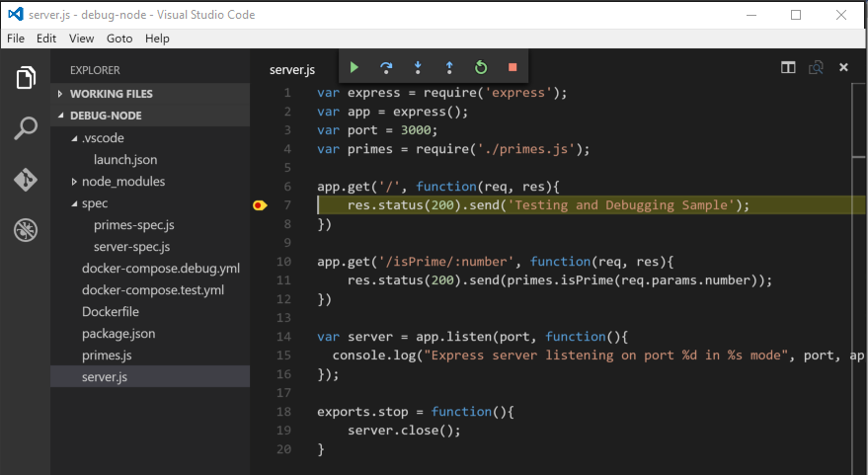Open docker-compose.test.yml file

153,289
